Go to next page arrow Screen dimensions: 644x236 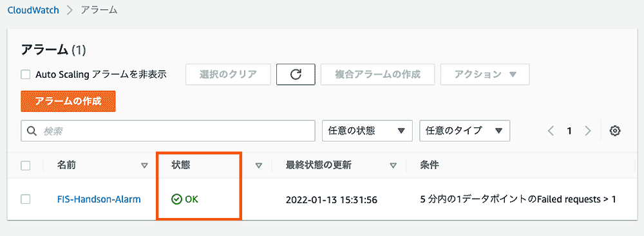[x=588, y=131]
